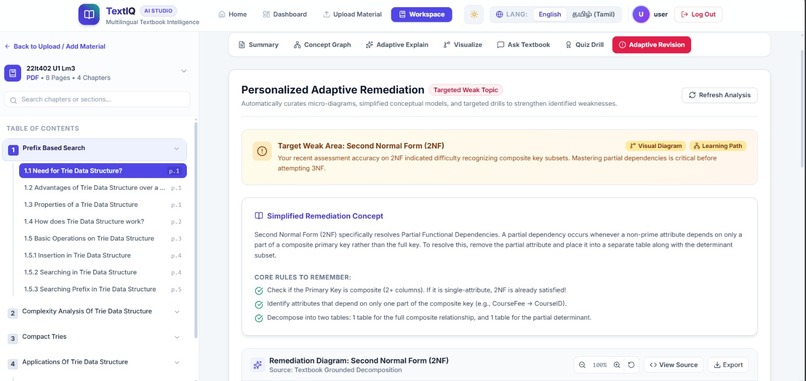Screen dimensions: 806x381
Task: Toggle the sun light/dark theme icon
Action: click(x=473, y=14)
